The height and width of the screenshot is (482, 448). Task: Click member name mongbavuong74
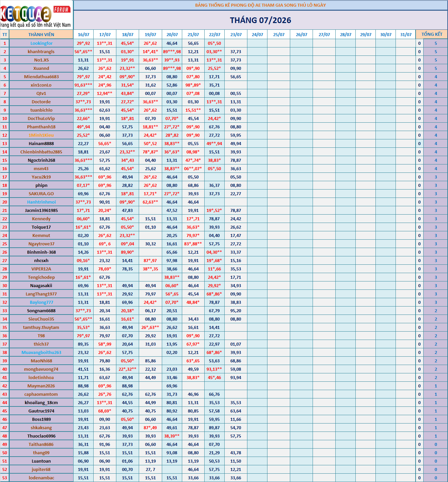coord(41,369)
